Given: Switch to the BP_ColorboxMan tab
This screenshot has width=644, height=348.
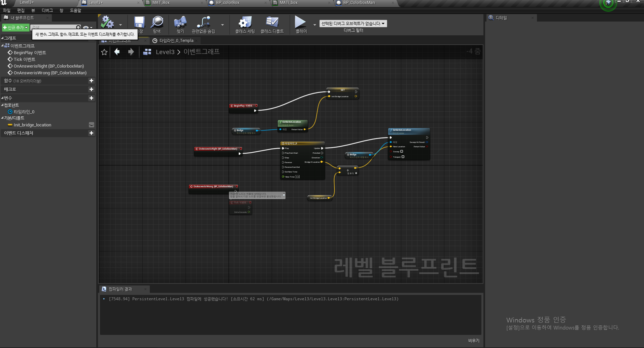Looking at the screenshot, I should tap(359, 3).
